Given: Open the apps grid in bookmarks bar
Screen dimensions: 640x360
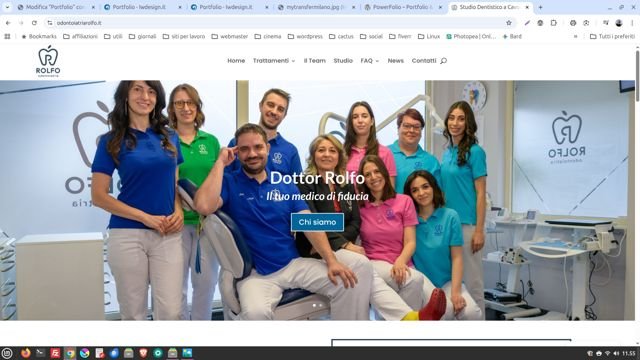Looking at the screenshot, I should pos(7,36).
